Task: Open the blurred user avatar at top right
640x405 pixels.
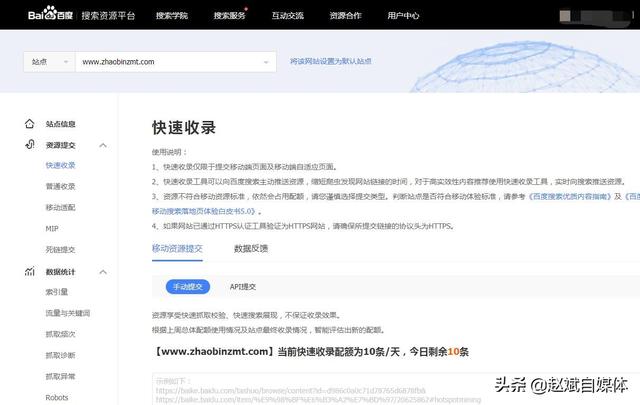Action: 565,16
